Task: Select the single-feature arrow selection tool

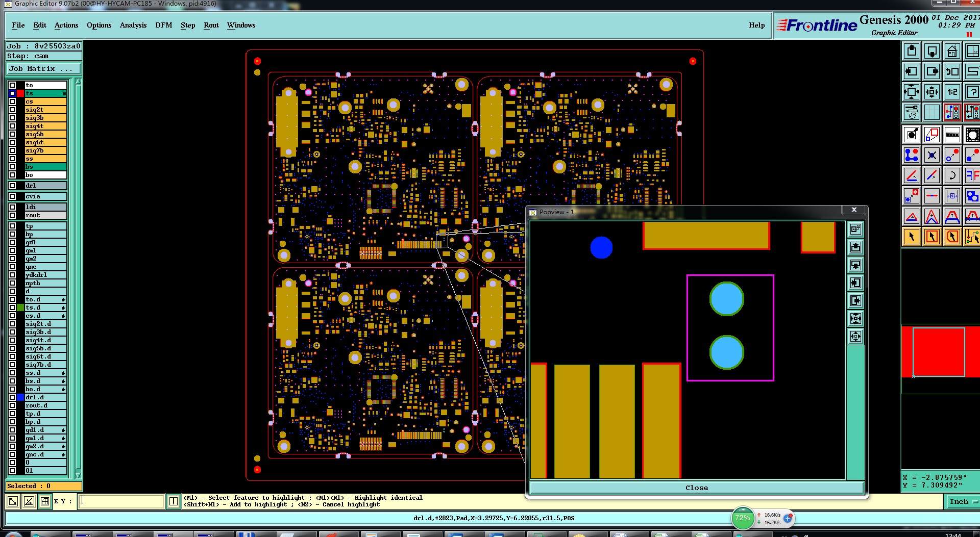Action: (x=911, y=237)
